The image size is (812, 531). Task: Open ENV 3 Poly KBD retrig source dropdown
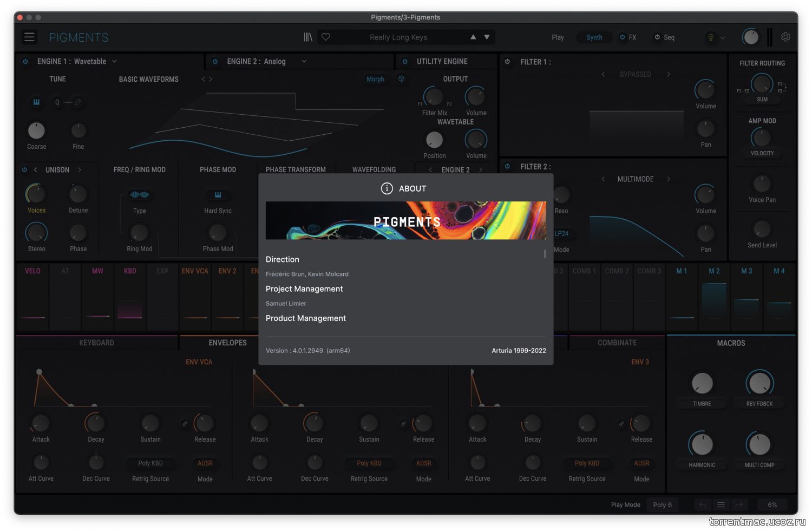click(x=587, y=463)
